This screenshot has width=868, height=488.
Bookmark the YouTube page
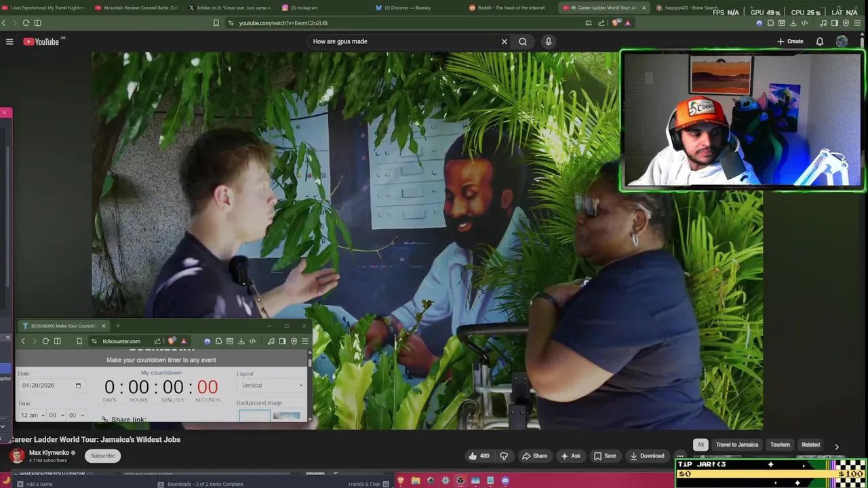[x=216, y=22]
